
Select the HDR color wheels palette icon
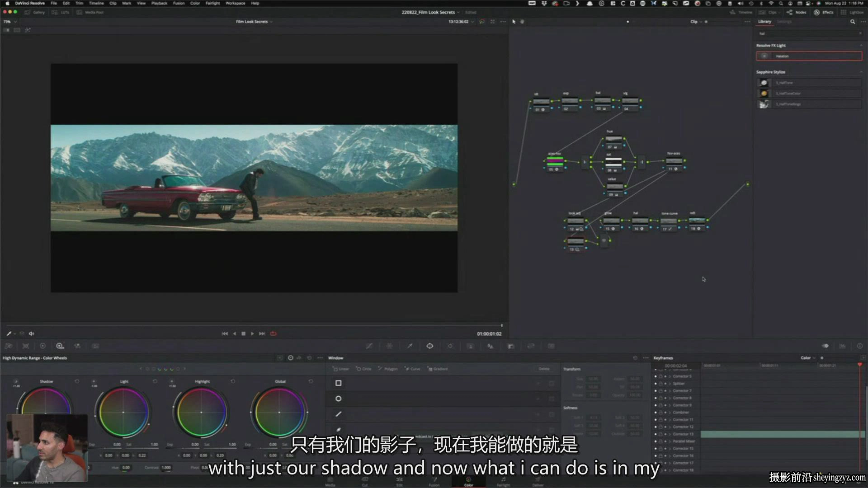(x=60, y=346)
